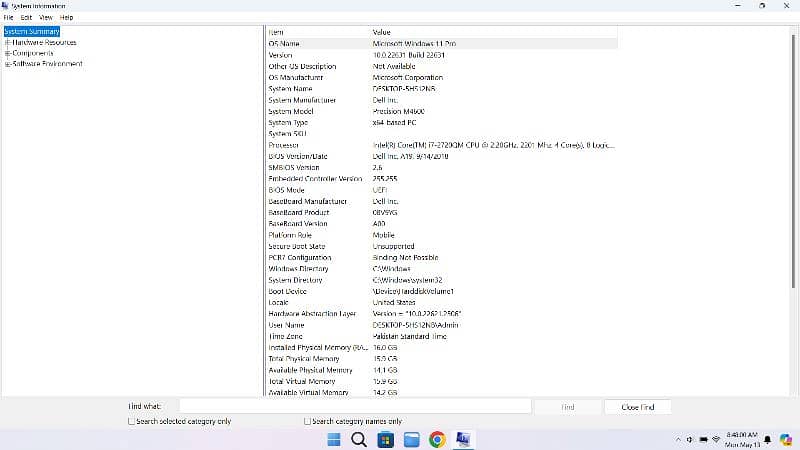
Task: Click the Close Find button
Action: click(x=637, y=407)
